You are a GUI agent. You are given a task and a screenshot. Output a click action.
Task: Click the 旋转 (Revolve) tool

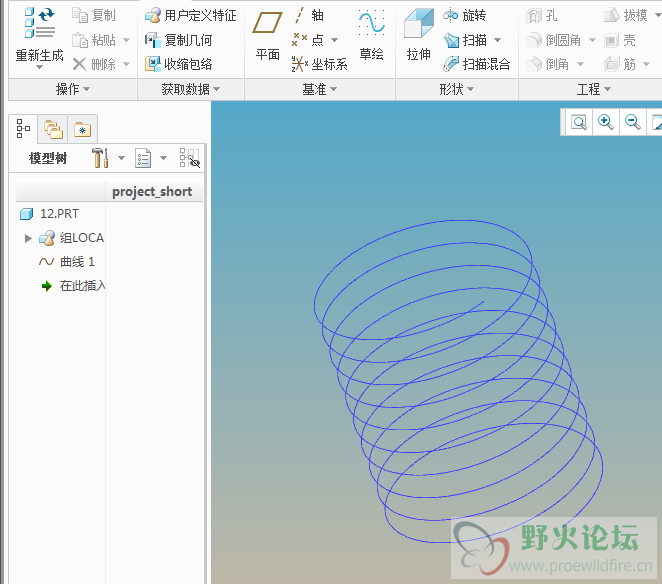coord(465,15)
